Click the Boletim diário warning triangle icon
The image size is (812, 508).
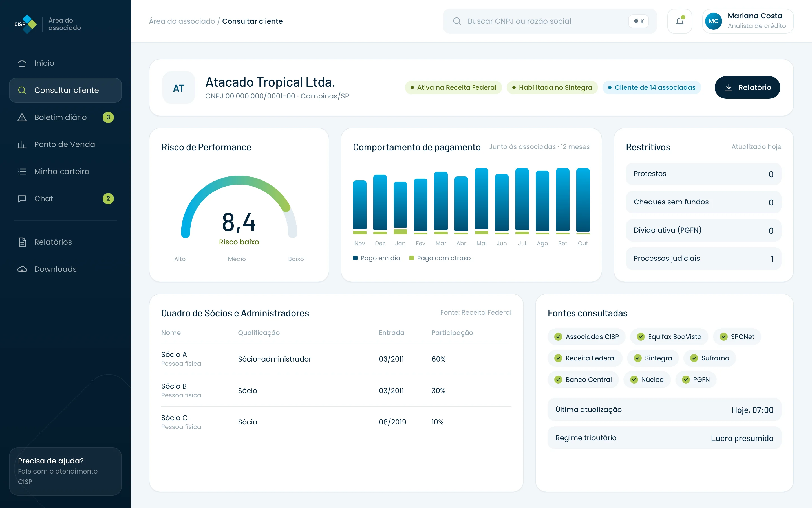pyautogui.click(x=22, y=117)
